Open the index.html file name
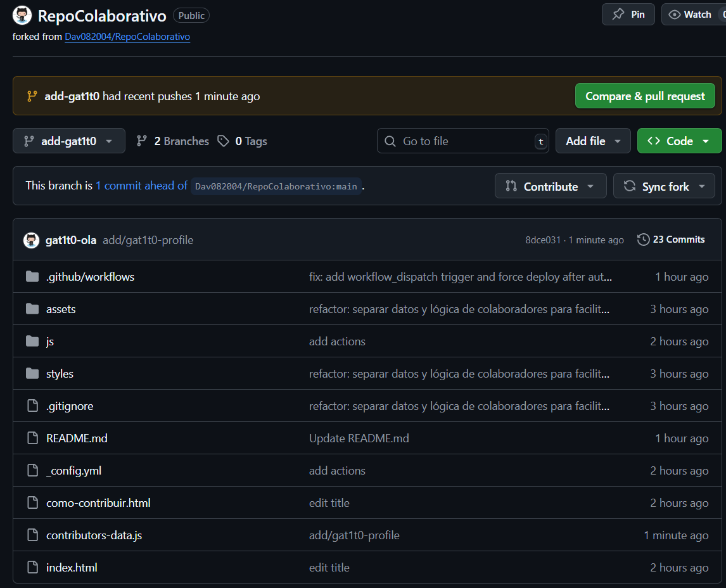The image size is (726, 588). (72, 567)
